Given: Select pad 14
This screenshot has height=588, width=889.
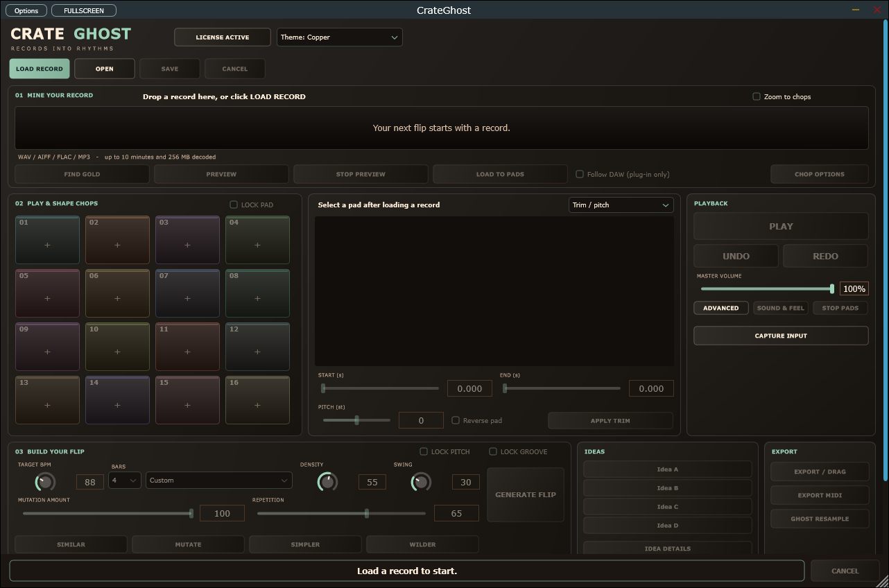Looking at the screenshot, I should 117,400.
